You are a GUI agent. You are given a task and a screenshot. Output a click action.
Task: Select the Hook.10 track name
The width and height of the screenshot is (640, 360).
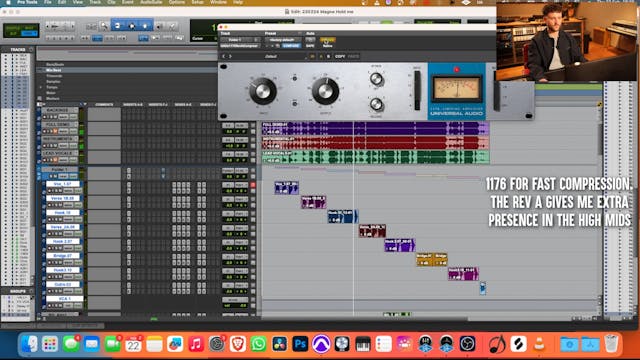[x=62, y=212]
